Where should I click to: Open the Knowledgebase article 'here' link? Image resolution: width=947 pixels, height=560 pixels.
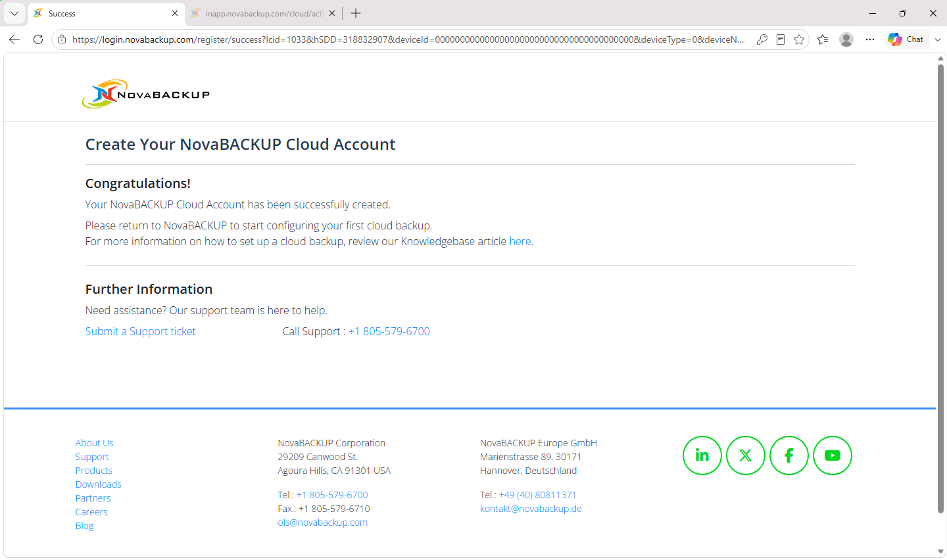[x=520, y=241]
